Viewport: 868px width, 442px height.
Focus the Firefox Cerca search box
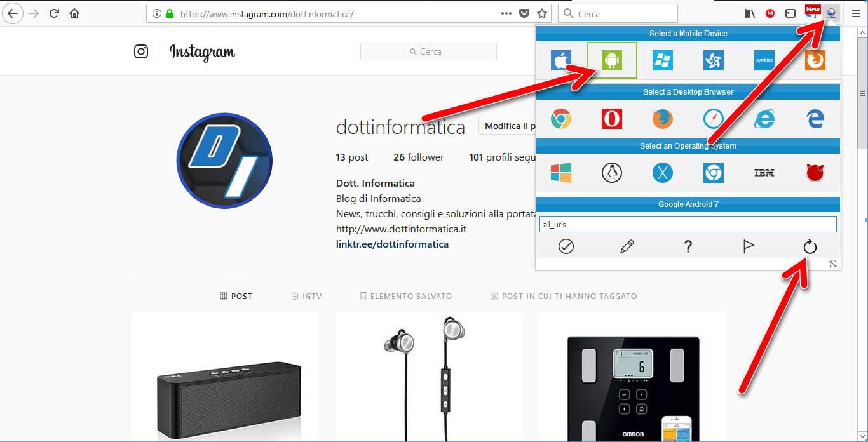coord(618,13)
